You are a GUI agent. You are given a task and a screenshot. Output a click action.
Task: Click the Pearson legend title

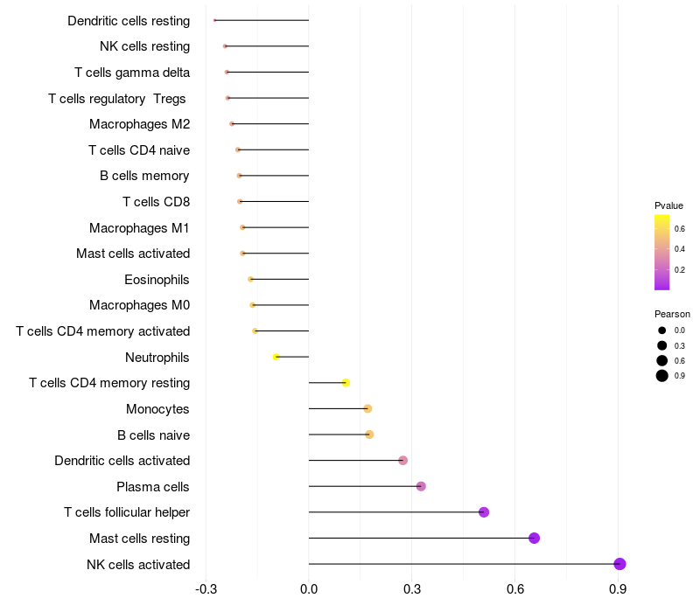pos(672,314)
